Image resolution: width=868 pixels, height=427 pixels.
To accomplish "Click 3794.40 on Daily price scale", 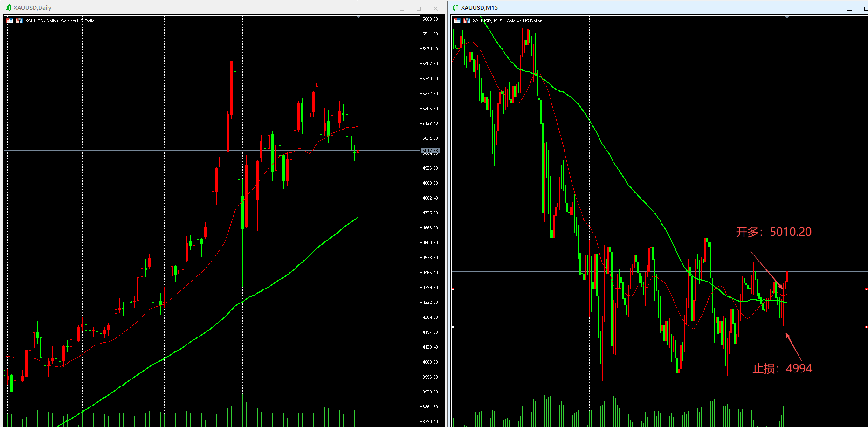I will [x=430, y=422].
